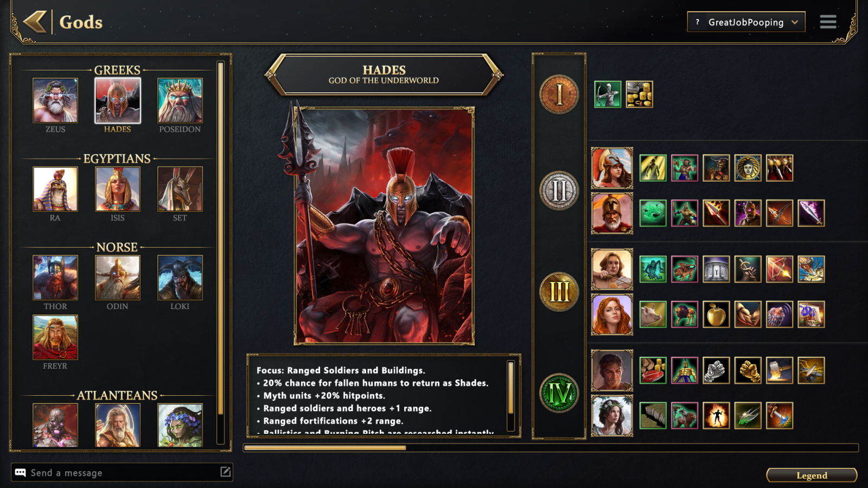The width and height of the screenshot is (868, 488).
Task: Go back with the golden arrow icon
Action: coord(35,22)
